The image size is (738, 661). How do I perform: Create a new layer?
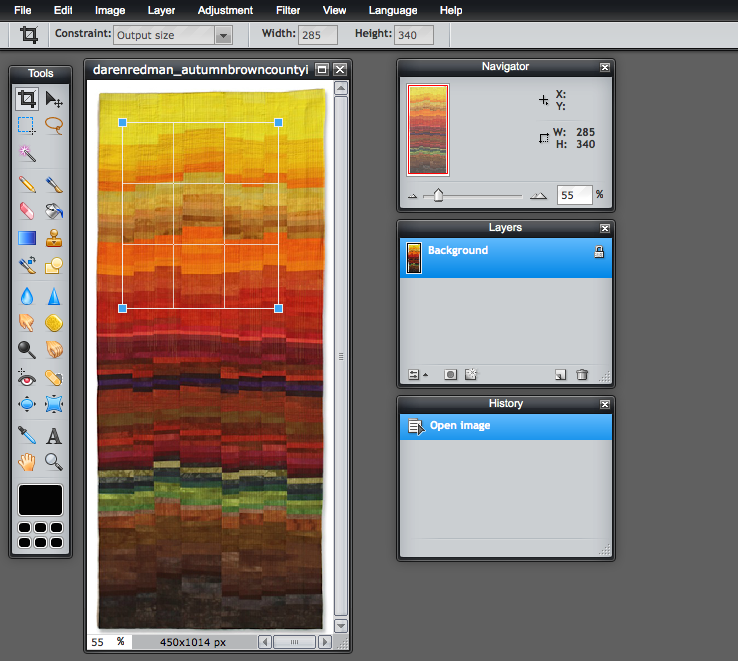[560, 375]
